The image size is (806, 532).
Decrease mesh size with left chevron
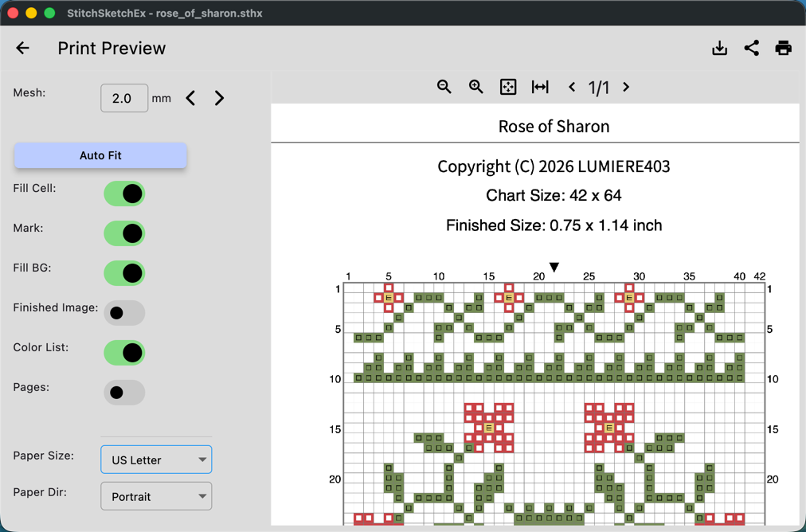pyautogui.click(x=190, y=98)
